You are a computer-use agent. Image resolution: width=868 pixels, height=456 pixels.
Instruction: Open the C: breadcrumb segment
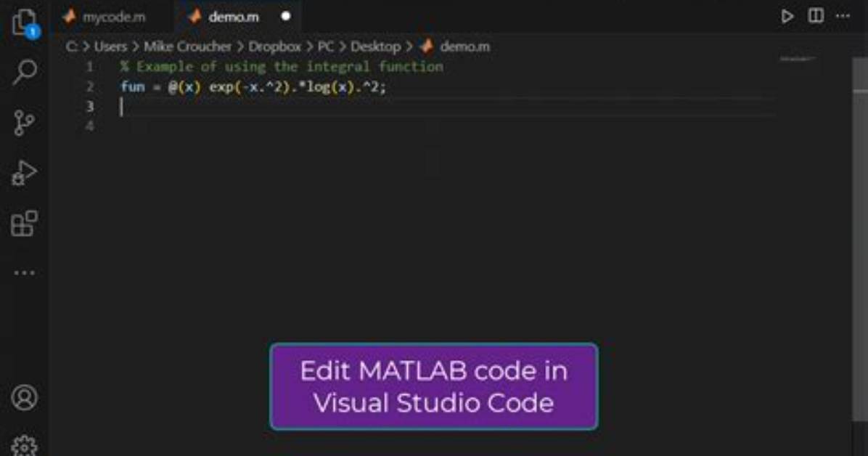71,46
